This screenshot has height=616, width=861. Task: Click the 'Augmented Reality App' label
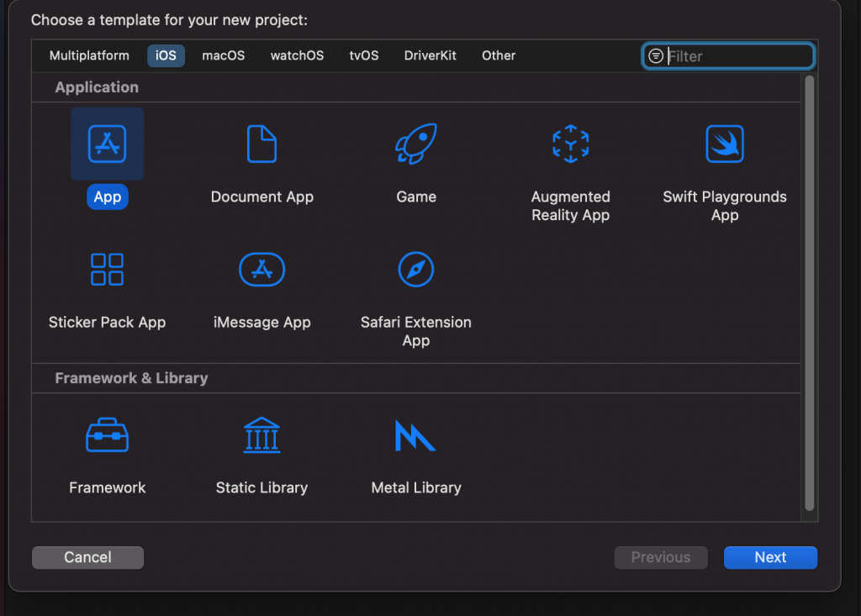pos(571,206)
